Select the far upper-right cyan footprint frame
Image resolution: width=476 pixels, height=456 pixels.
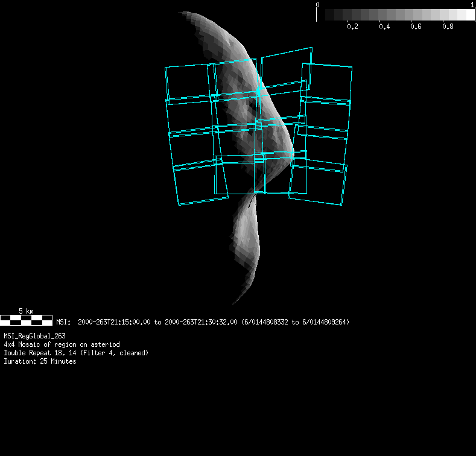[x=326, y=82]
